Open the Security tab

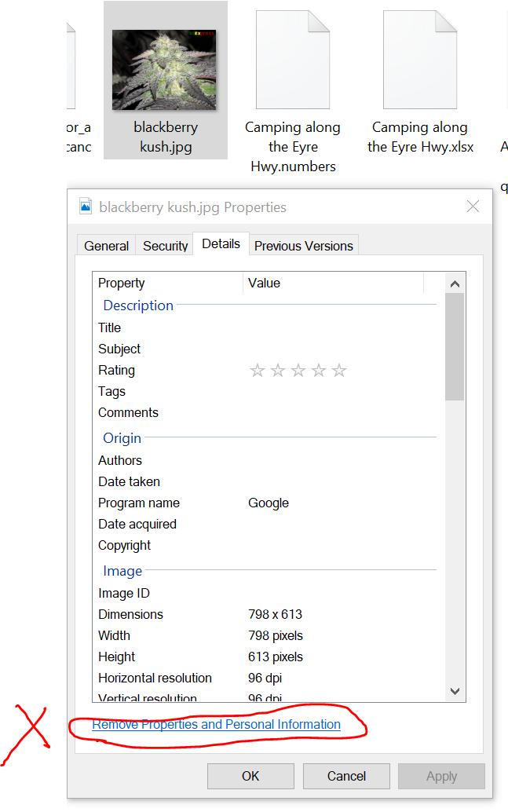[x=165, y=246]
